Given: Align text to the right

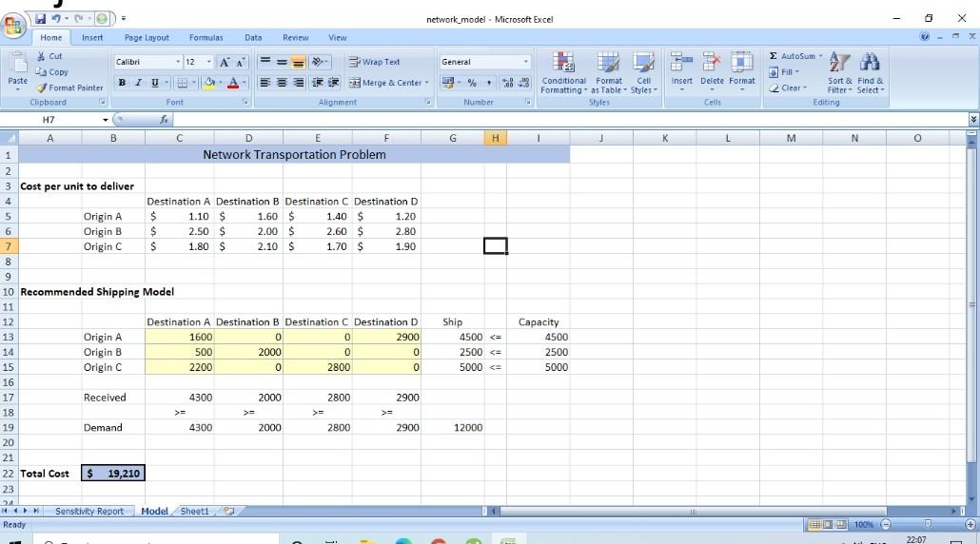Looking at the screenshot, I should pyautogui.click(x=299, y=83).
